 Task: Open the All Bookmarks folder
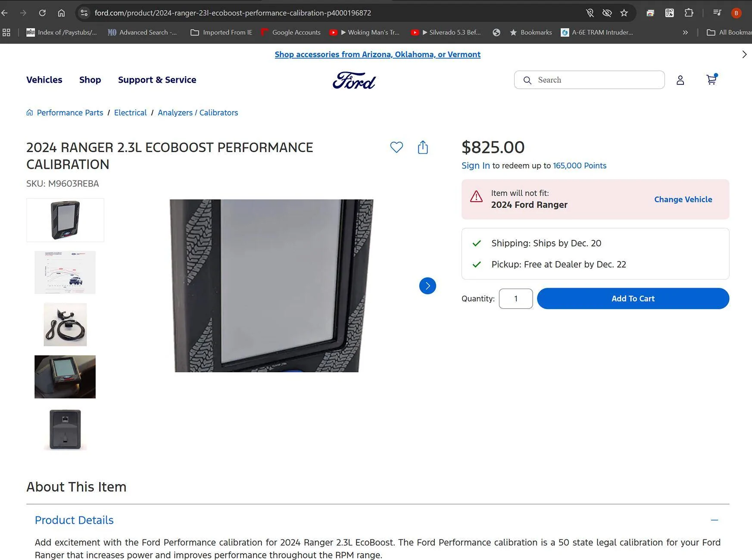pos(729,32)
